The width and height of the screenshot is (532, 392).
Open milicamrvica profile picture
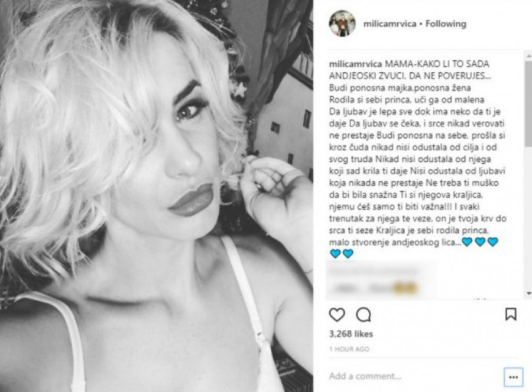(342, 24)
